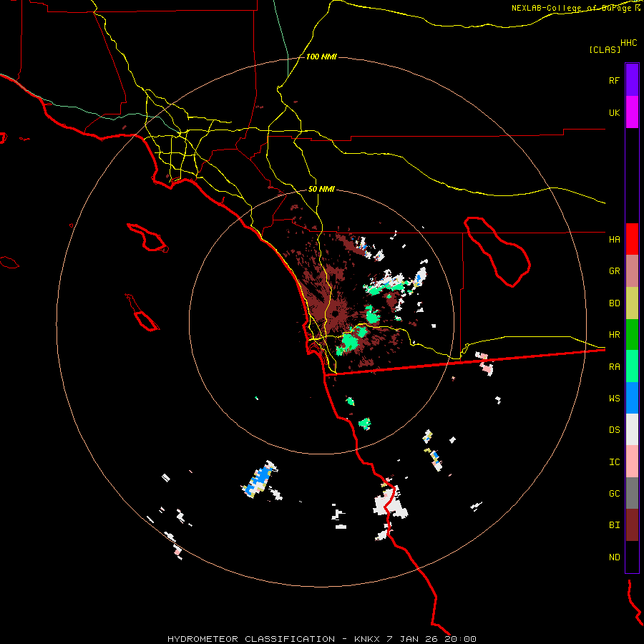Click the 100 NMI range ring label

(321, 57)
